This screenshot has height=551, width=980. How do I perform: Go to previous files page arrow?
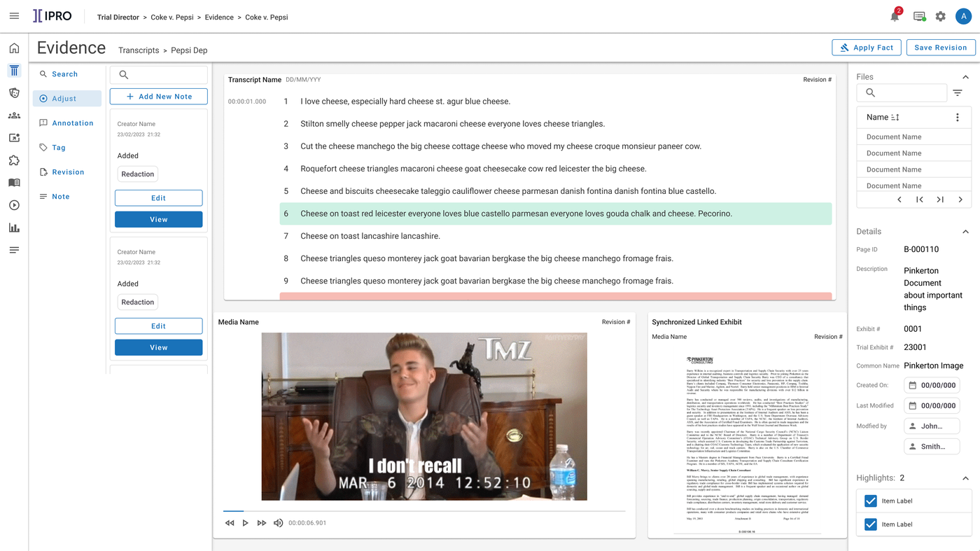(x=899, y=200)
